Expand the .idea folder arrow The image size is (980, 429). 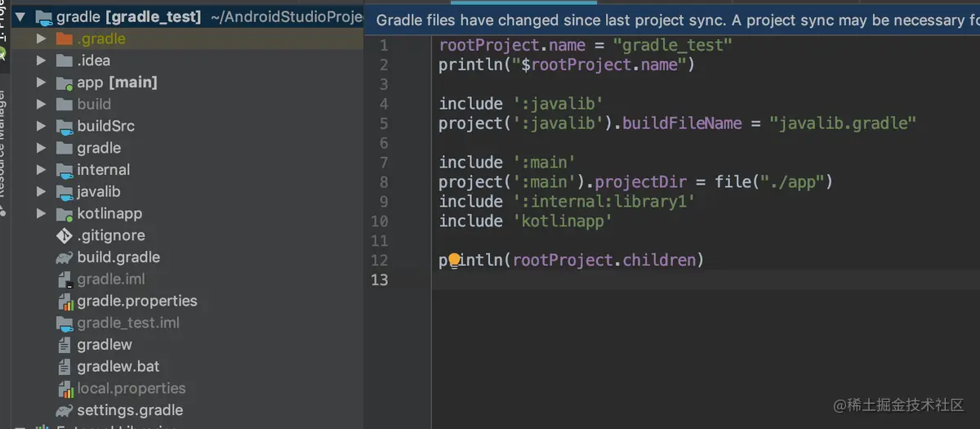pyautogui.click(x=42, y=60)
